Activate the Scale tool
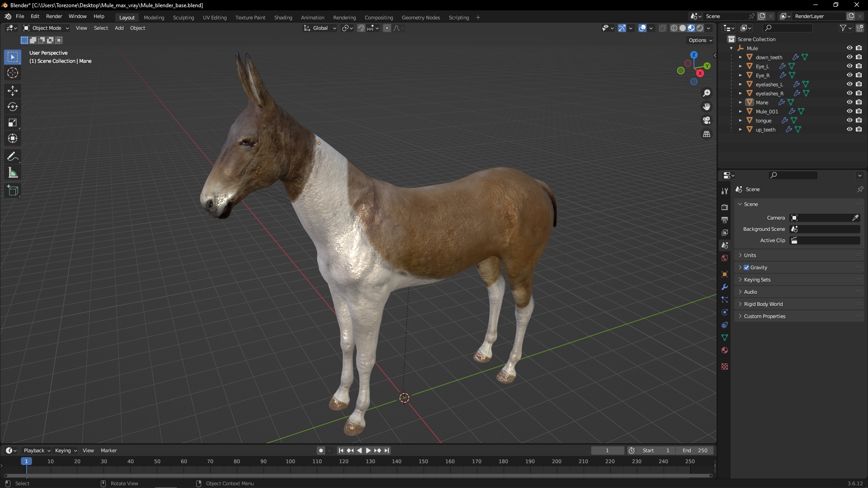 (x=13, y=122)
